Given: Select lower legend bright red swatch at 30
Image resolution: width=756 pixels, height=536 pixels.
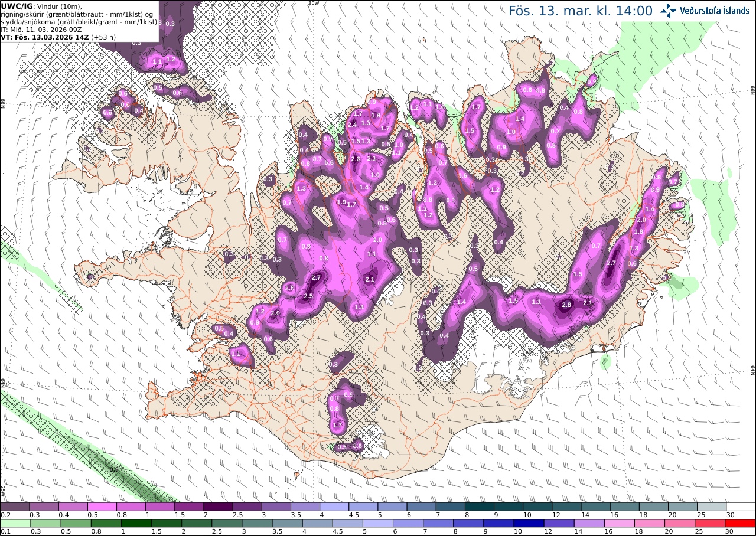Looking at the screenshot, I should (x=742, y=523).
